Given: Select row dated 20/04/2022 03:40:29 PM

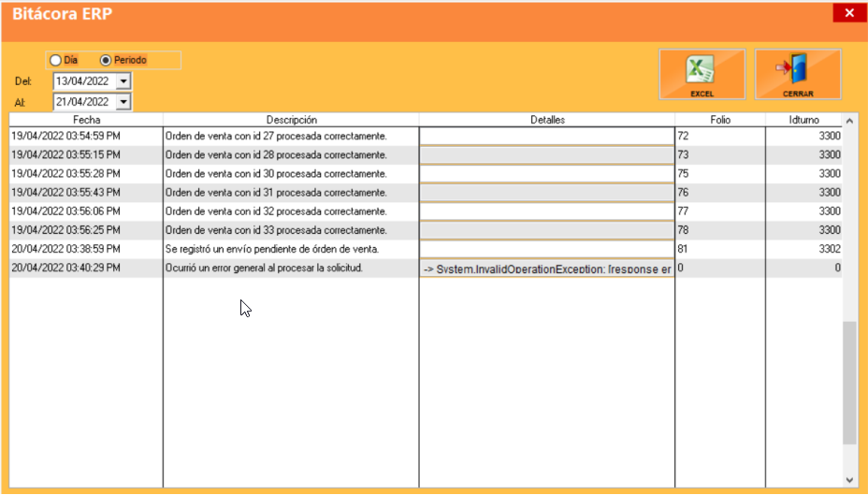Looking at the screenshot, I should pyautogui.click(x=426, y=268).
